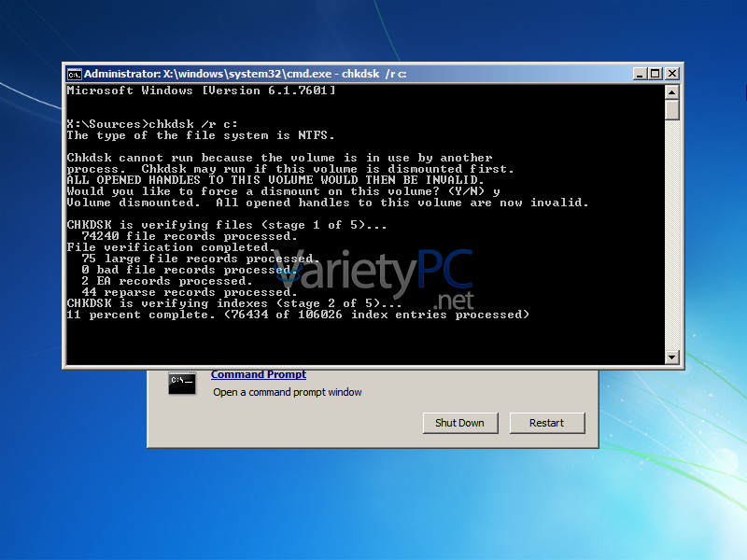Image resolution: width=747 pixels, height=560 pixels.
Task: Close the cmd.exe window
Action: pyautogui.click(x=672, y=74)
